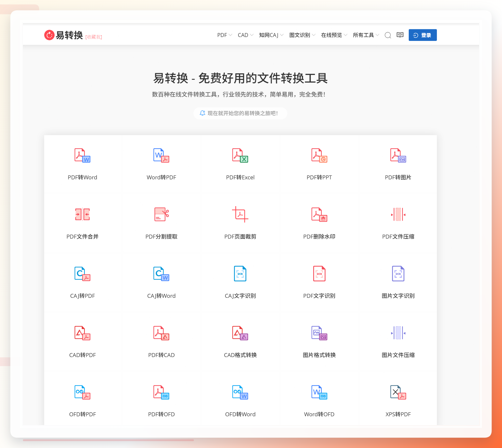Open the CAJ转PDF icon
This screenshot has height=448, width=502.
pos(82,274)
